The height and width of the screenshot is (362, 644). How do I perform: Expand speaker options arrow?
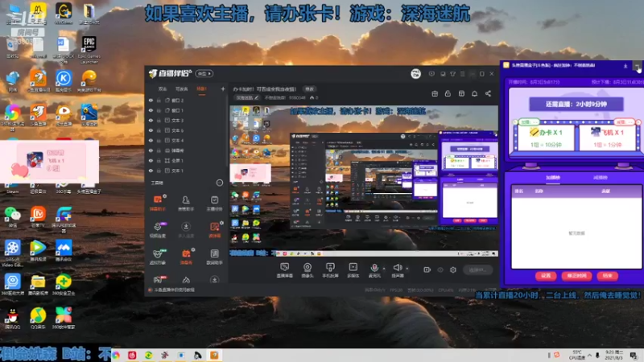click(x=407, y=269)
